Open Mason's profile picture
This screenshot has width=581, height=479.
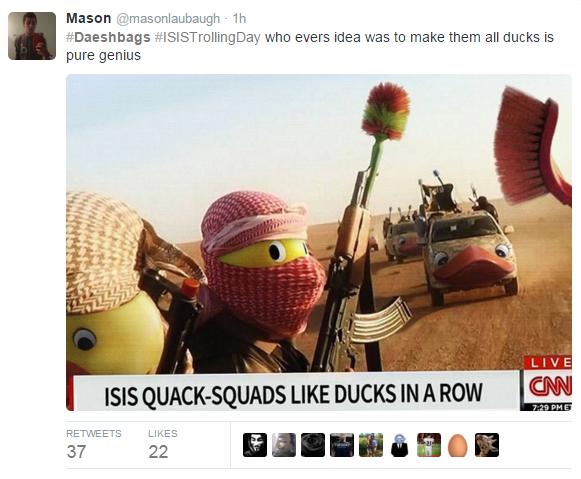click(x=32, y=36)
